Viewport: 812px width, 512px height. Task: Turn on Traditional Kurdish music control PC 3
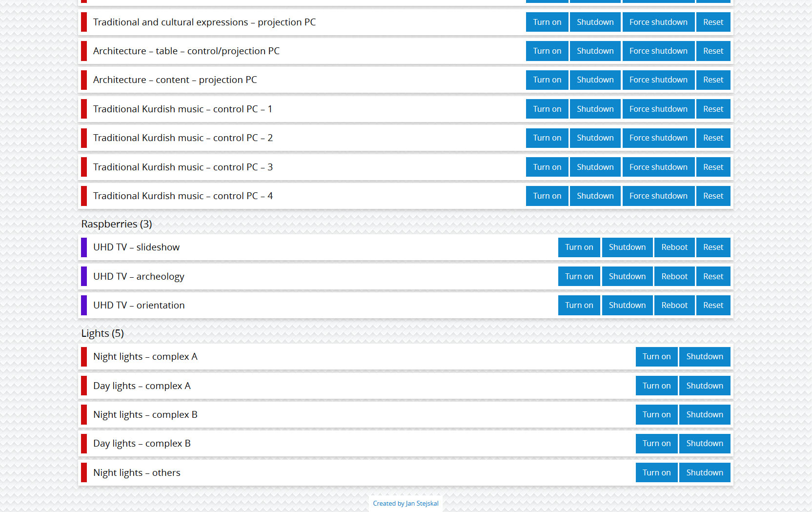click(x=547, y=167)
